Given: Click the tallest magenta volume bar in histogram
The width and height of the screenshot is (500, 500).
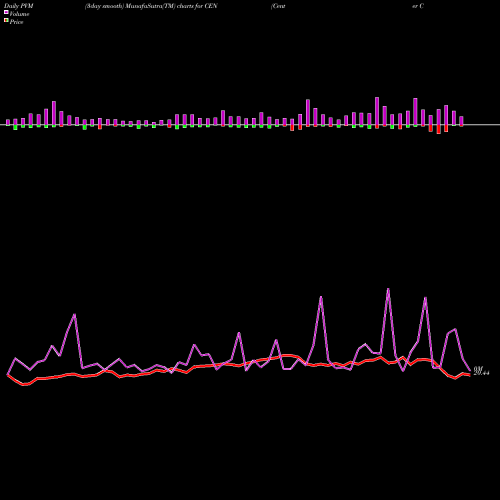Looking at the screenshot, I should [x=377, y=111].
